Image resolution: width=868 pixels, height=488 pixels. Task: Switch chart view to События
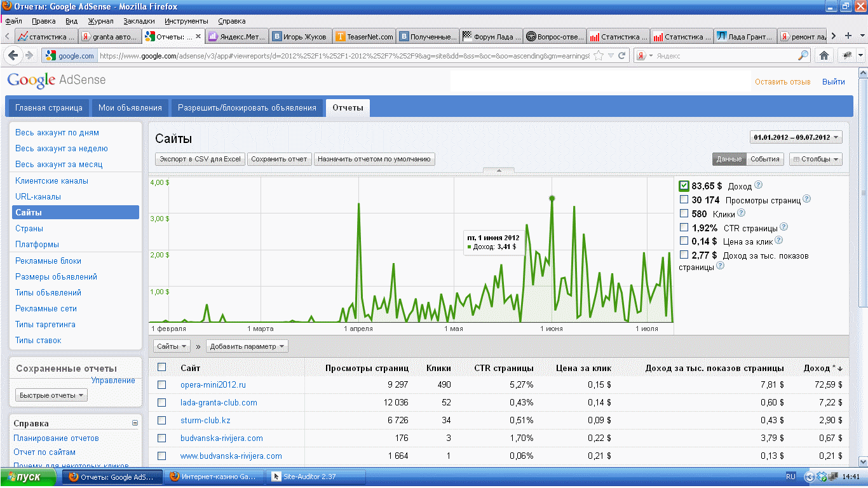tap(765, 159)
